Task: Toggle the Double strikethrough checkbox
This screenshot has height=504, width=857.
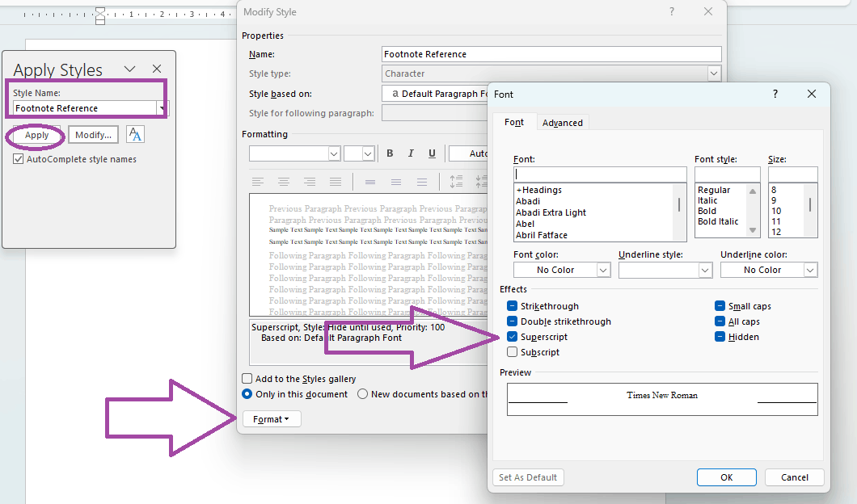Action: click(512, 321)
